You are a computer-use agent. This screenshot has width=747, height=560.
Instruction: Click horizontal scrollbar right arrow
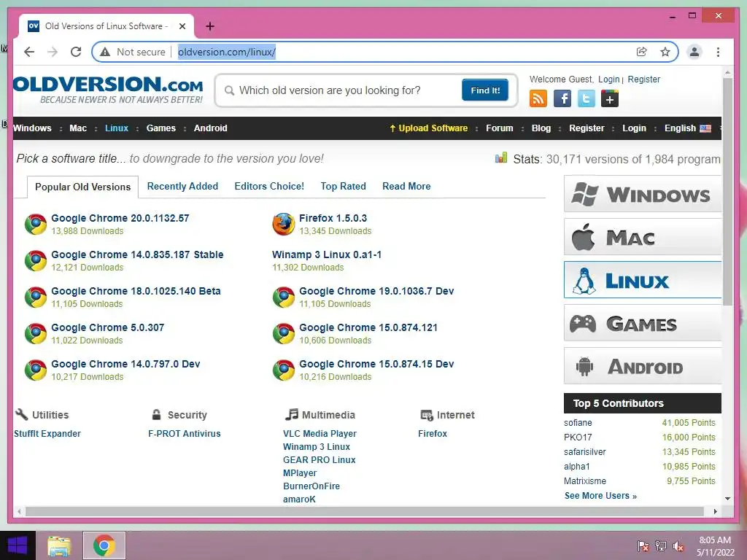(x=716, y=511)
